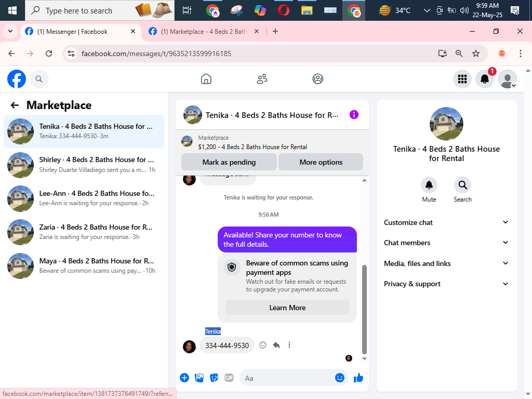
Task: Click Mark as pending button
Action: tap(229, 162)
